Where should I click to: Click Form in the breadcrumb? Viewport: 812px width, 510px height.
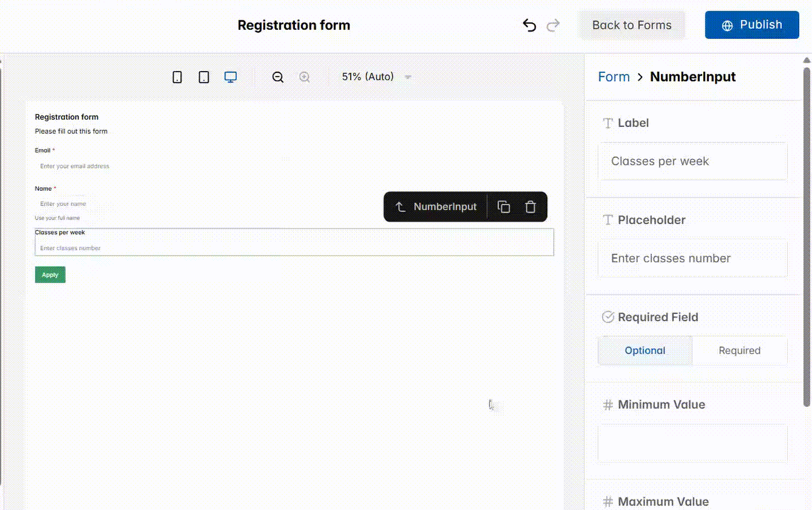(x=614, y=77)
